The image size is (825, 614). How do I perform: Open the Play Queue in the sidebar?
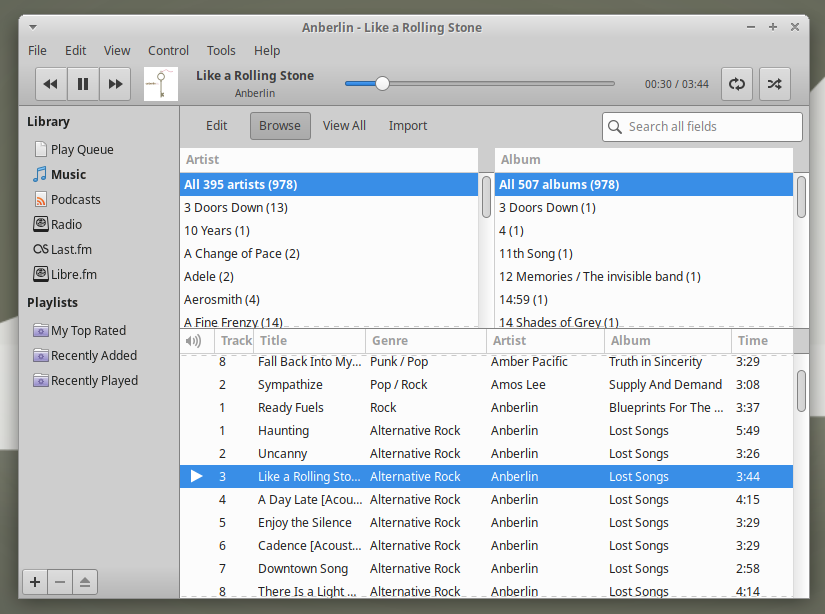tap(68, 148)
